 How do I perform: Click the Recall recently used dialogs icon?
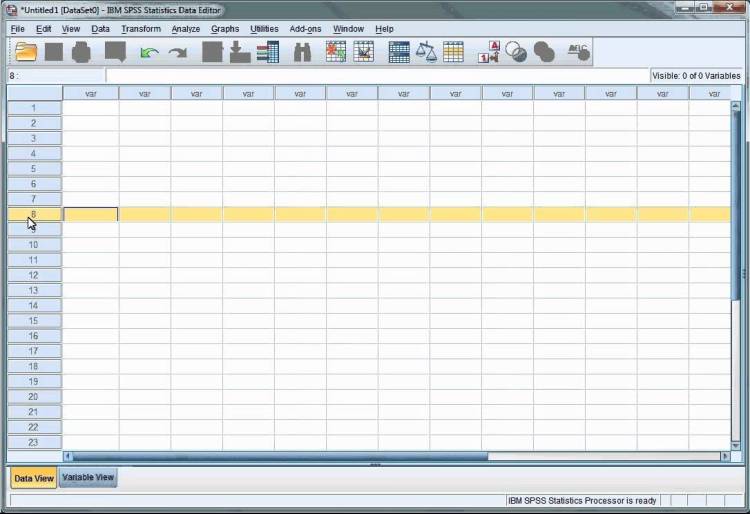point(116,52)
